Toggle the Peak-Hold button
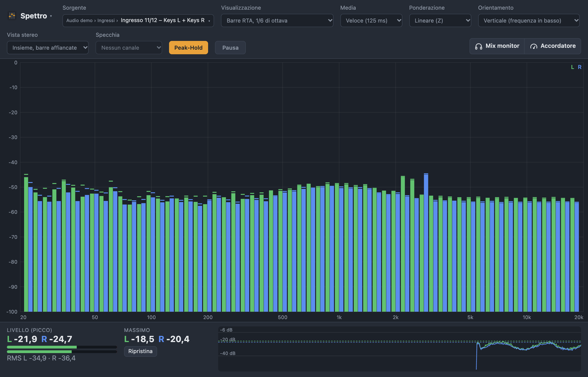Image resolution: width=588 pixels, height=377 pixels. 189,47
